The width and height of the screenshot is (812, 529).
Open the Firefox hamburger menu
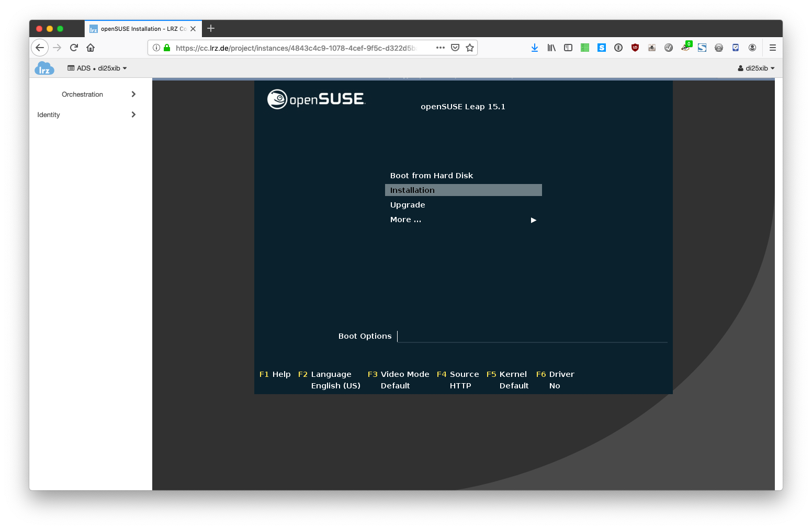tap(772, 48)
